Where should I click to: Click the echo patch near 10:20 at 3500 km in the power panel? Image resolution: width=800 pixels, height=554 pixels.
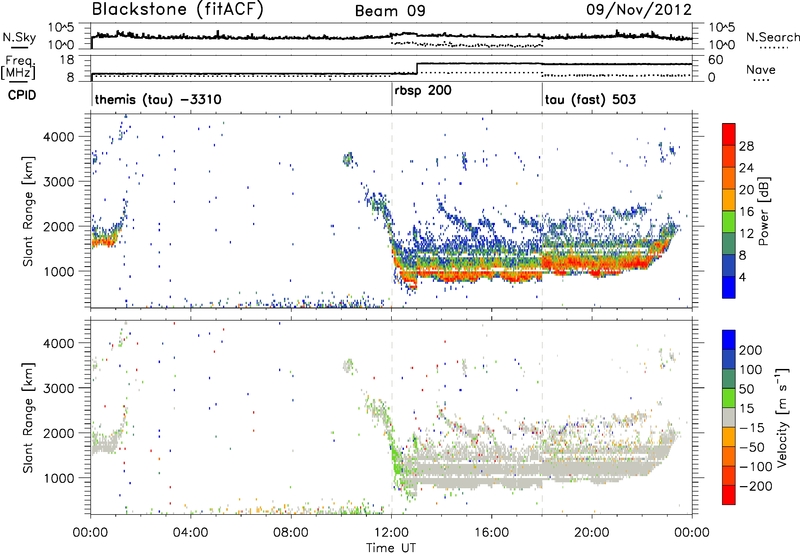pos(348,159)
